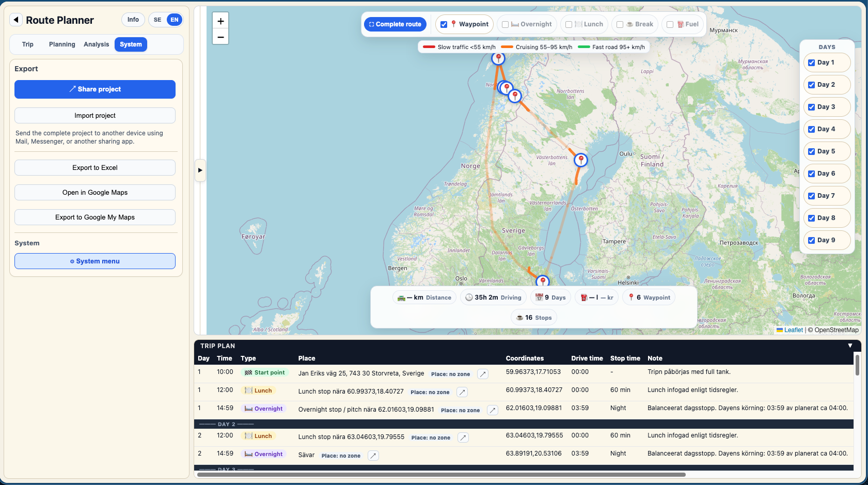Open the Start point place link arrow
Screen dimensions: 868x485
[483, 374]
